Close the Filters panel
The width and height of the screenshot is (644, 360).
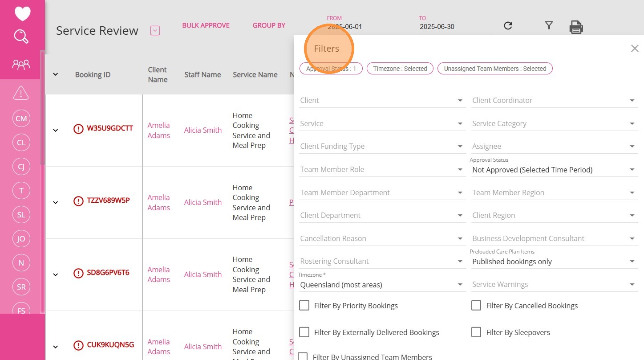tap(635, 49)
